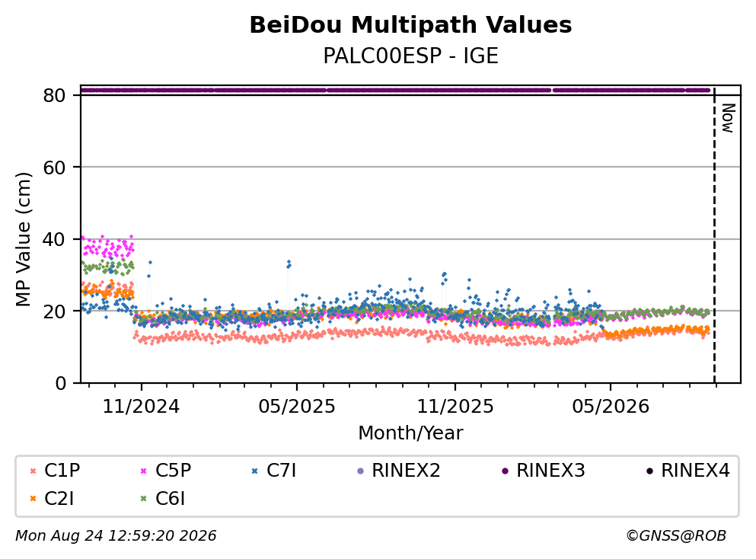
Task: Click the RINEX4 legend entry
Action: click(x=688, y=470)
